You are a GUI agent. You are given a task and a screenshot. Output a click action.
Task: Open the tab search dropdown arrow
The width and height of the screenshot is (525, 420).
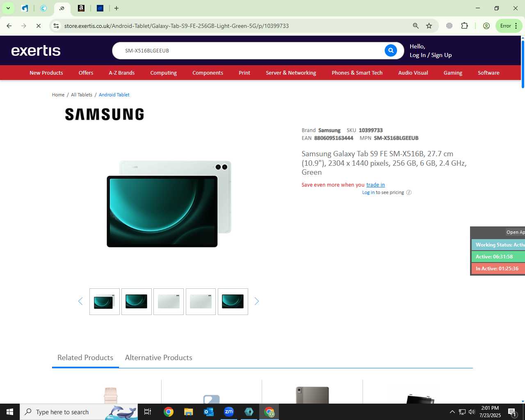point(8,8)
